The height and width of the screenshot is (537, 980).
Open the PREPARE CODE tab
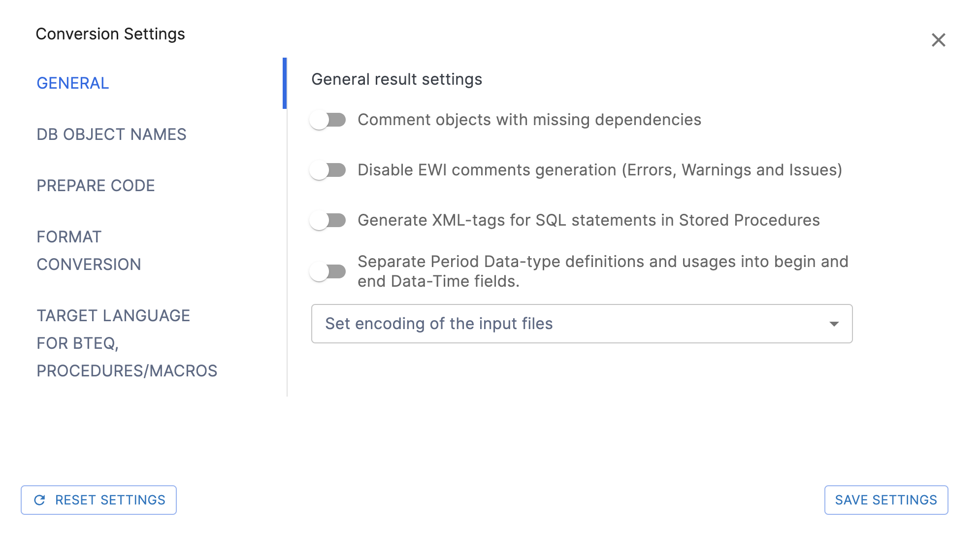(96, 186)
